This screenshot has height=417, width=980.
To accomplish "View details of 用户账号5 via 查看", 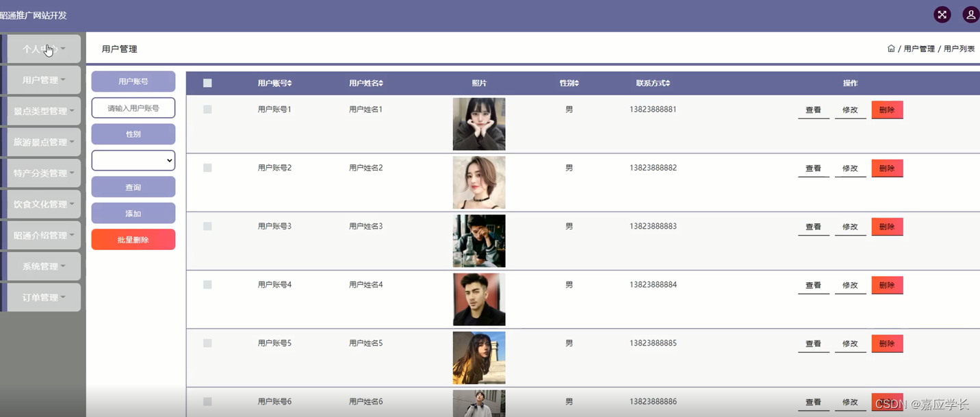I will click(x=813, y=344).
